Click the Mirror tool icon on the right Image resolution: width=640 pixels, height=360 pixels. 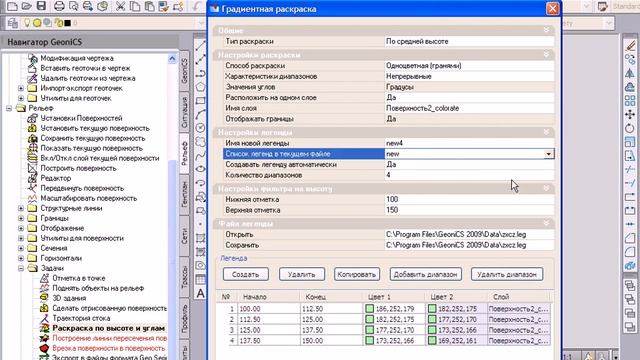(x=630, y=73)
